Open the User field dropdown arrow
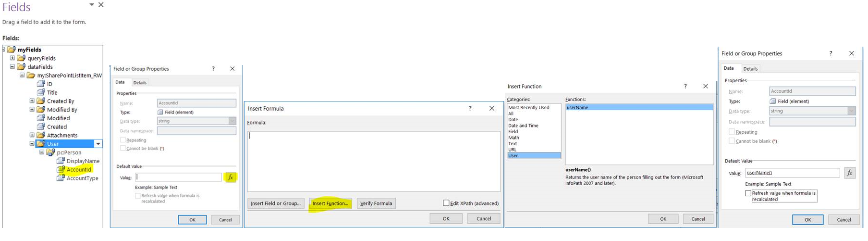 (x=98, y=144)
